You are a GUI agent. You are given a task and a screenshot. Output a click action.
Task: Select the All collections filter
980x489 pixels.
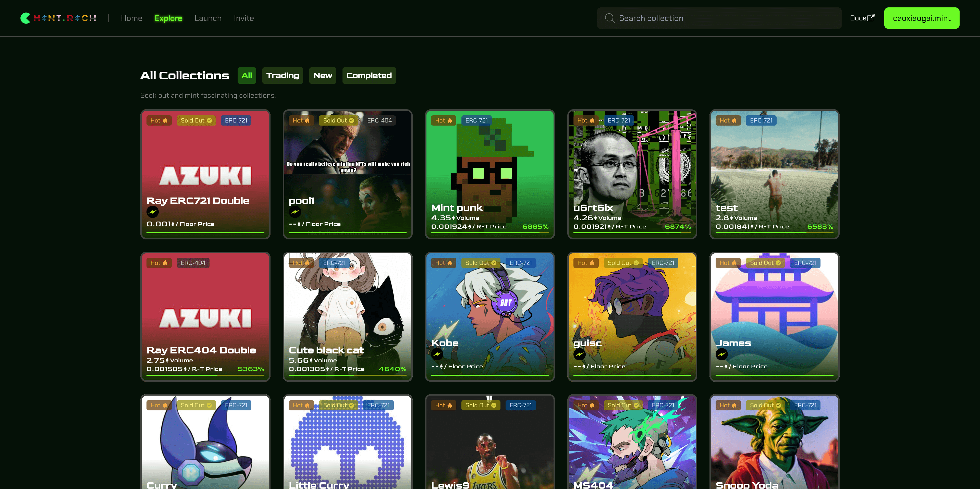(247, 75)
